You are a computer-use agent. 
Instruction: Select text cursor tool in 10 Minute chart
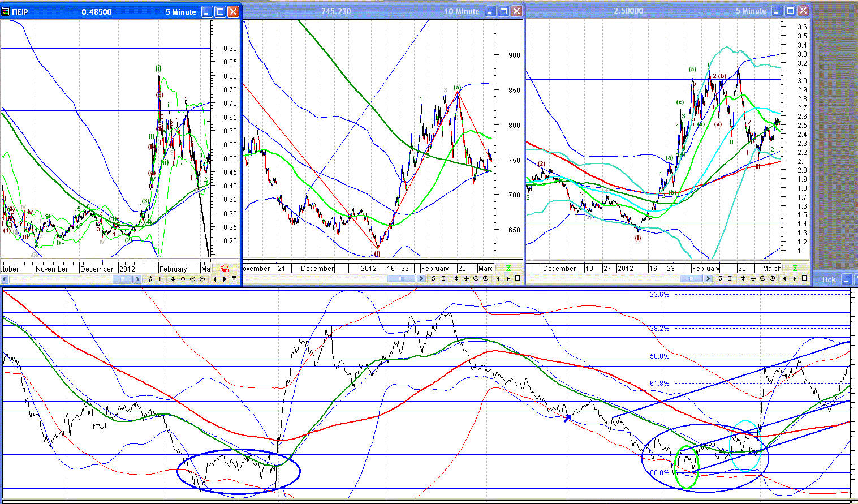point(443,278)
